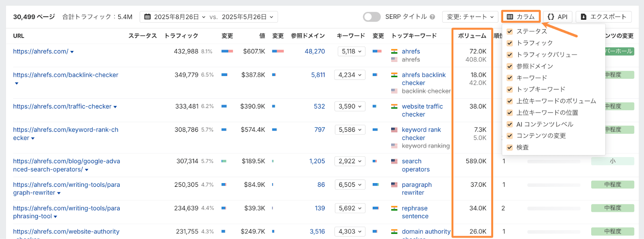Image resolution: width=644 pixels, height=239 pixels.
Task: Expand the 5,118 keywords dropdown
Action: pos(351,51)
